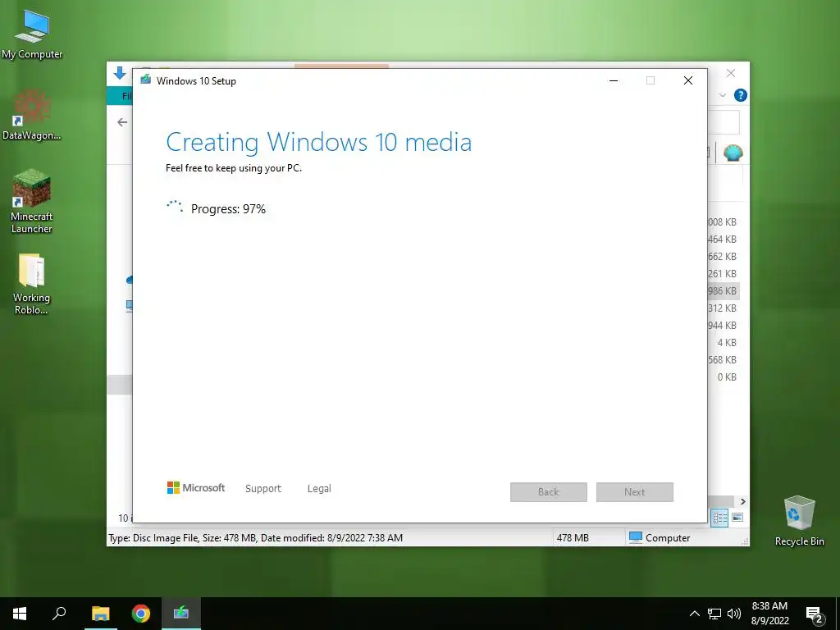
Task: Open taskbar search magnifier
Action: click(x=59, y=614)
